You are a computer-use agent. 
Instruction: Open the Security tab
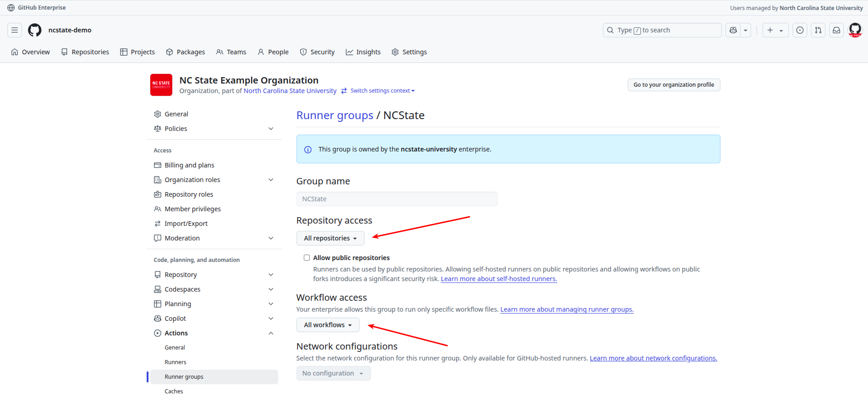pyautogui.click(x=318, y=52)
